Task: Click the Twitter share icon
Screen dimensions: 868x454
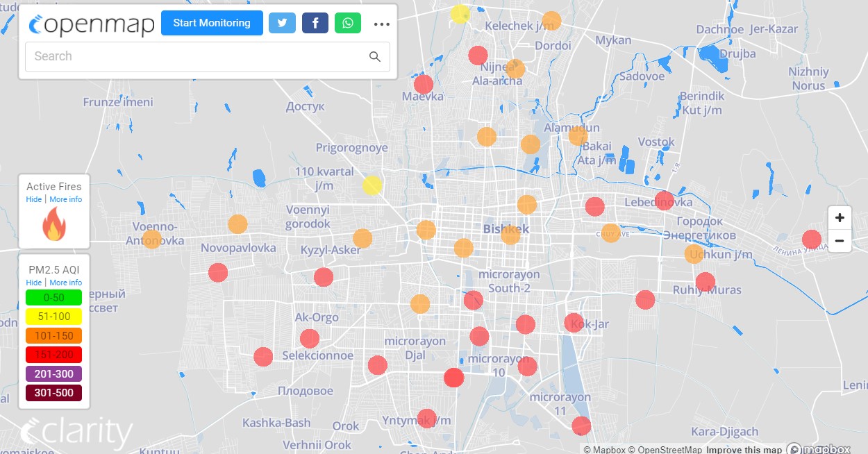Action: click(282, 23)
